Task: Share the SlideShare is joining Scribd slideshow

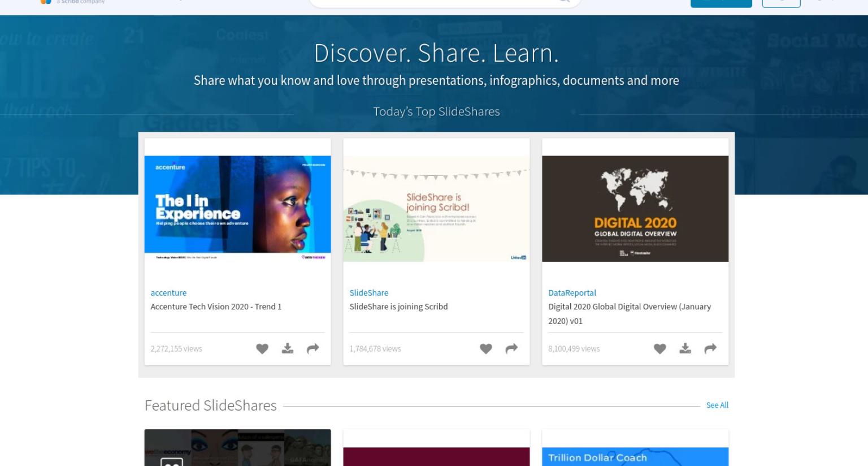Action: (512, 349)
